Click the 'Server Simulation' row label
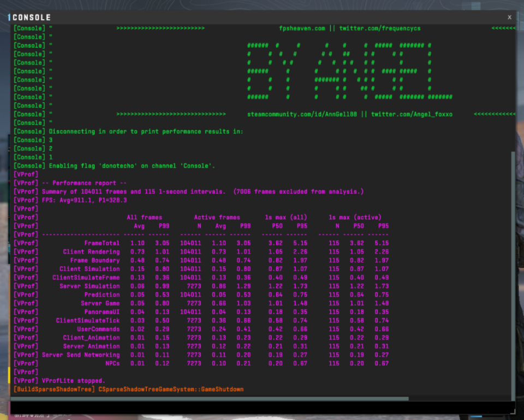524x420 pixels. [90, 286]
